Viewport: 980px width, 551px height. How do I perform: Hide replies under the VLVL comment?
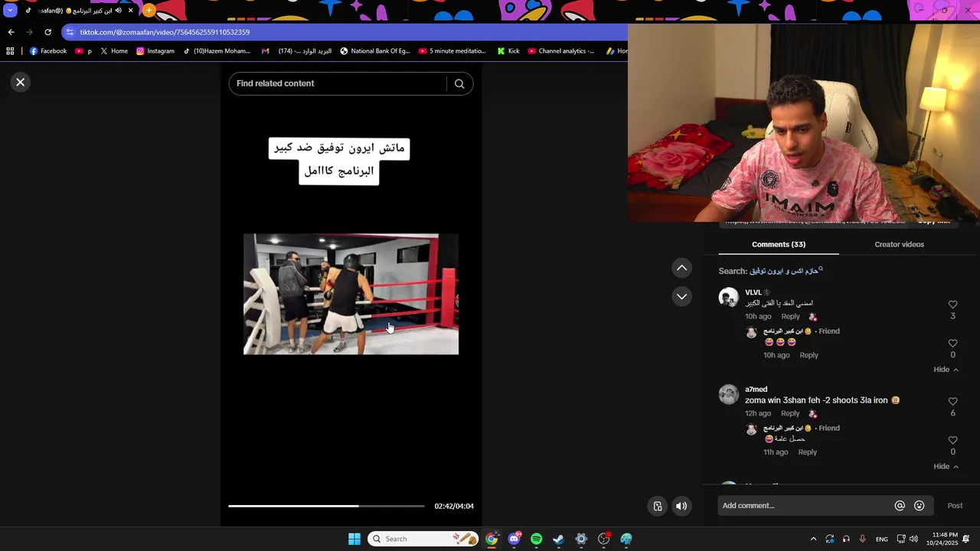[946, 370]
